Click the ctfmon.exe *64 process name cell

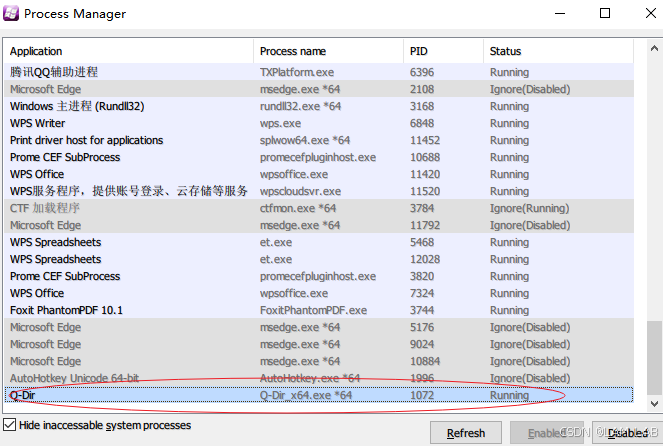tap(298, 208)
